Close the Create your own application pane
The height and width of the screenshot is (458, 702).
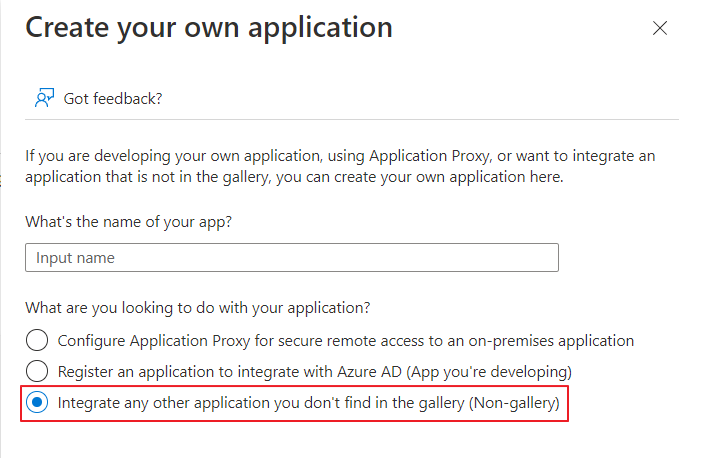click(659, 28)
